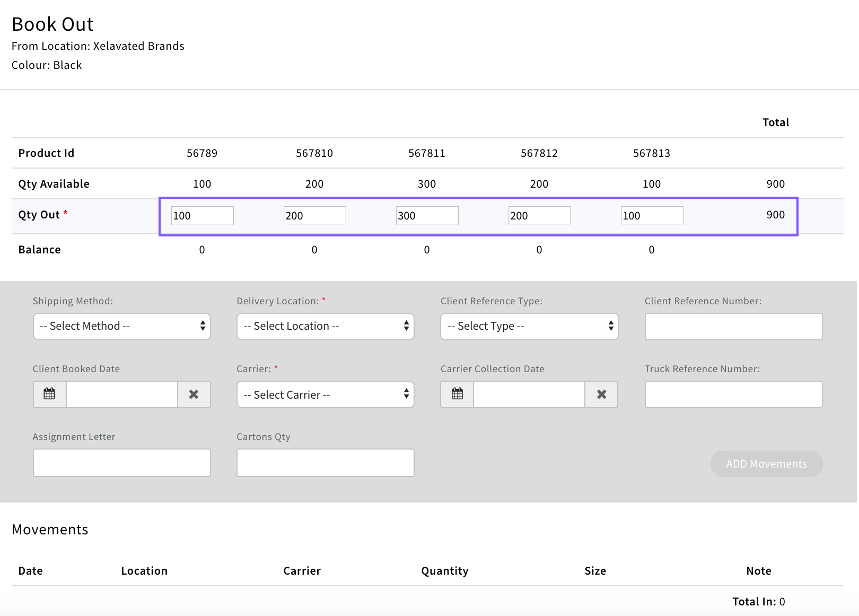Click the Carrier Collection Date text field
Screen dimensions: 859x616
tap(529, 394)
